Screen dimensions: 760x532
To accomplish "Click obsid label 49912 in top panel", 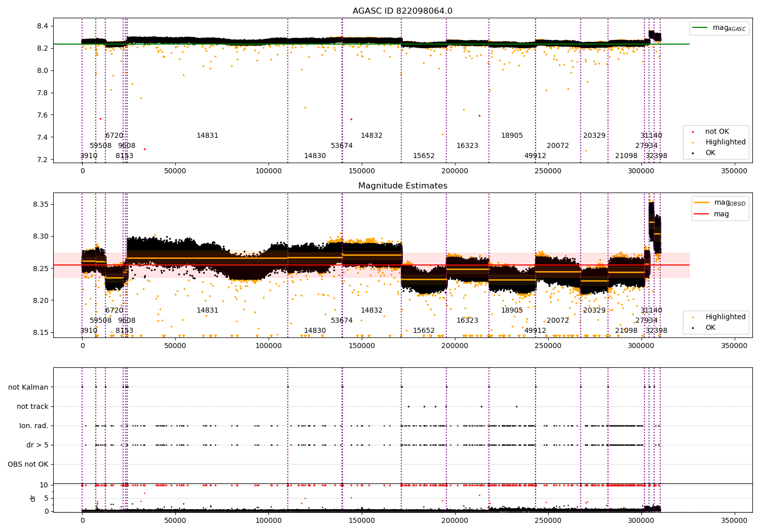I will (x=536, y=156).
